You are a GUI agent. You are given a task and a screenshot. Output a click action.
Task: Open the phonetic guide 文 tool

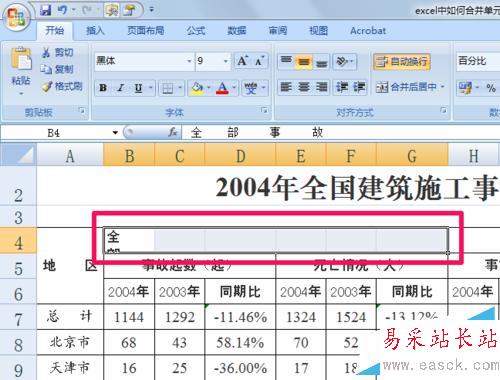251,88
